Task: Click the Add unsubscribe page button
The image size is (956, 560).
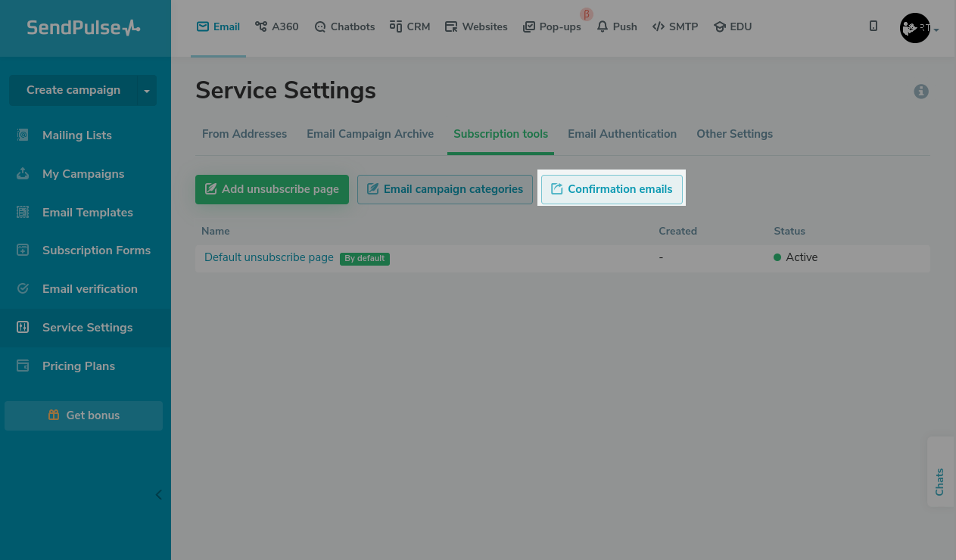Action: click(272, 189)
